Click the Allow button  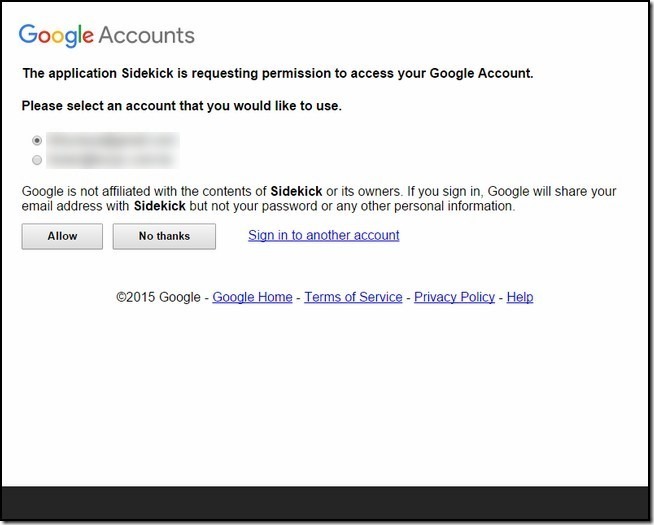click(62, 236)
